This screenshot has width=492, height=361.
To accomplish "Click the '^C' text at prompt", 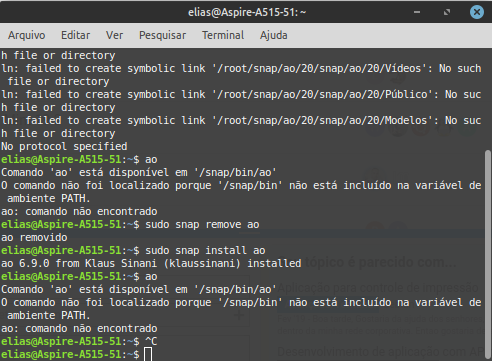I will click(151, 341).
